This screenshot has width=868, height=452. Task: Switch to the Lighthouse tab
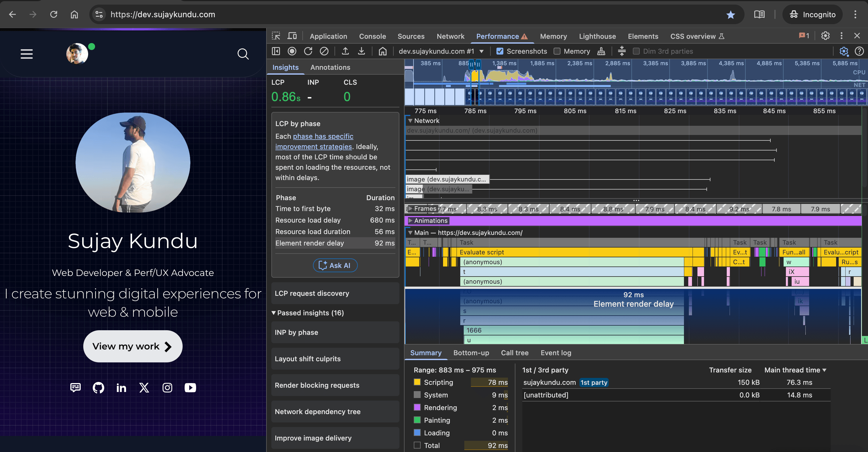[x=597, y=36]
